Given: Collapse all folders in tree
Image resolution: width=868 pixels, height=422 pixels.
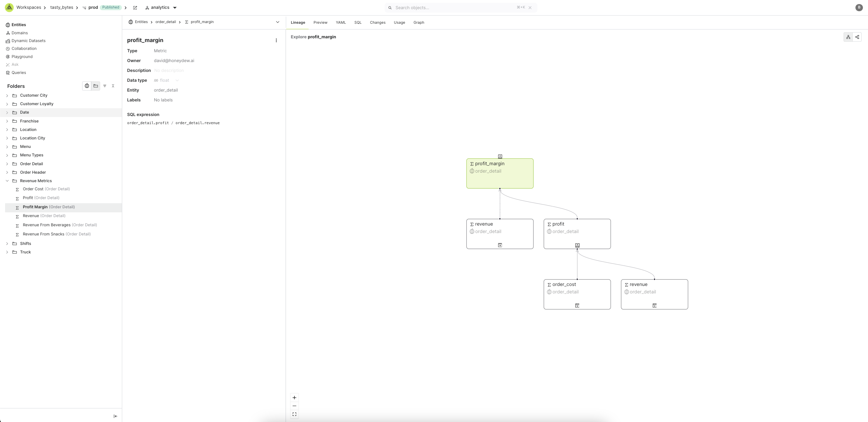Looking at the screenshot, I should pos(113,86).
